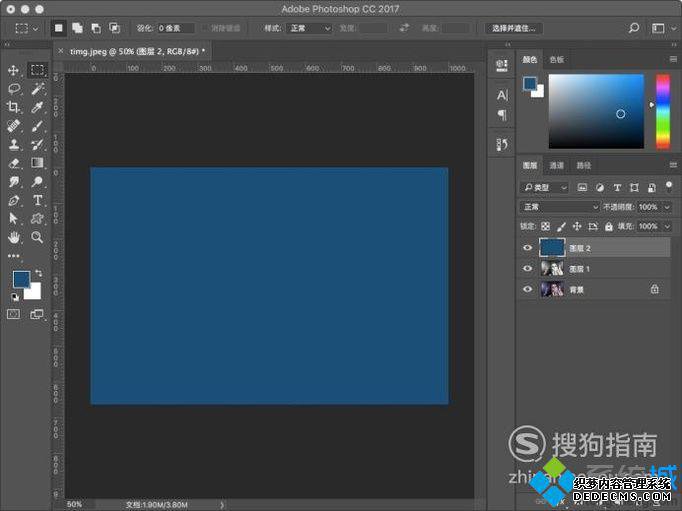Screen dimensions: 682x511
Task: Select the History Brush tool
Action: (x=37, y=144)
